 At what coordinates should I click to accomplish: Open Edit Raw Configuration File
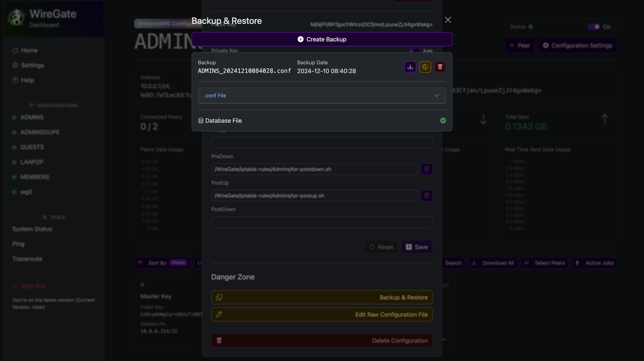click(x=322, y=314)
